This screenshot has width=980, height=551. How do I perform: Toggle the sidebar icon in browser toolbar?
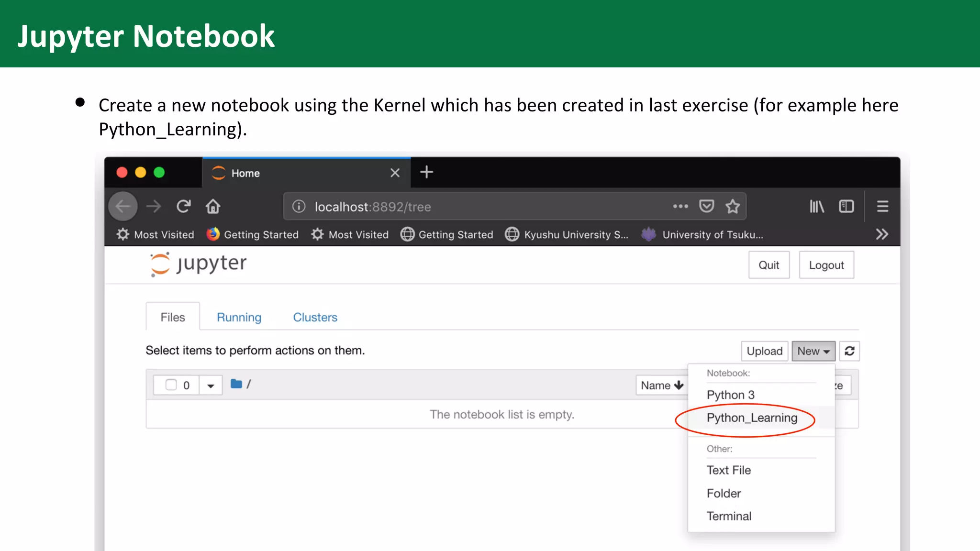pyautogui.click(x=846, y=207)
